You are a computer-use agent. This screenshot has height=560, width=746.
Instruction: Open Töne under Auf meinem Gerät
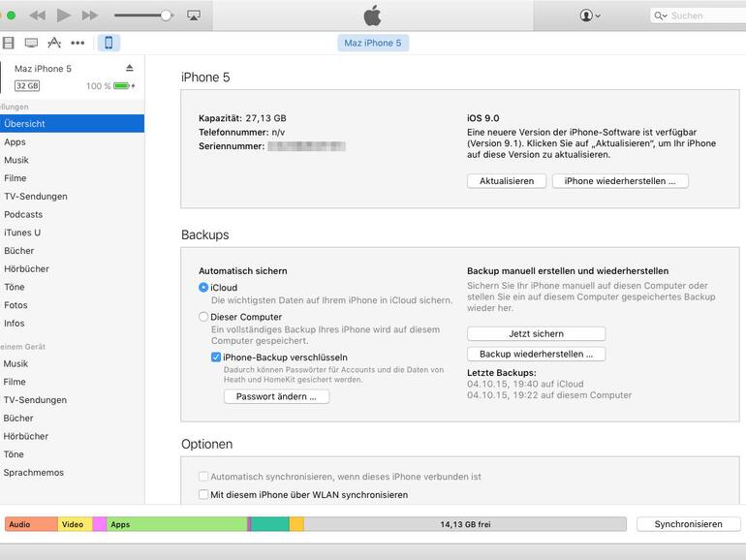(x=72, y=453)
